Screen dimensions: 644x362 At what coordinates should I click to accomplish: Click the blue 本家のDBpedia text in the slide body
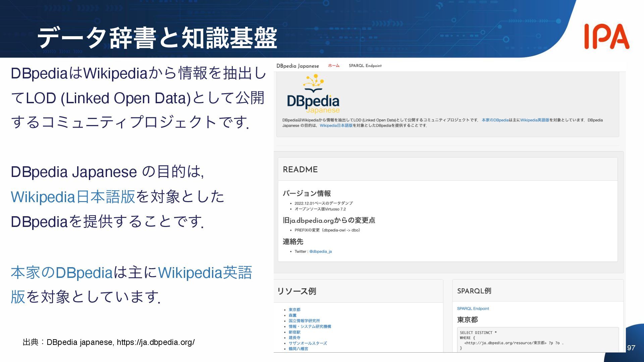61,273
